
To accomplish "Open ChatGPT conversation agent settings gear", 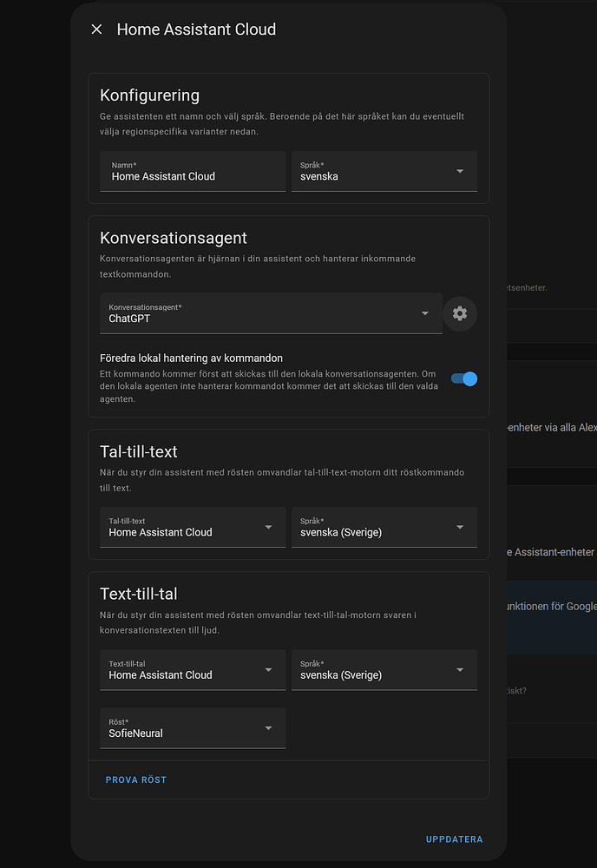I will 460,313.
